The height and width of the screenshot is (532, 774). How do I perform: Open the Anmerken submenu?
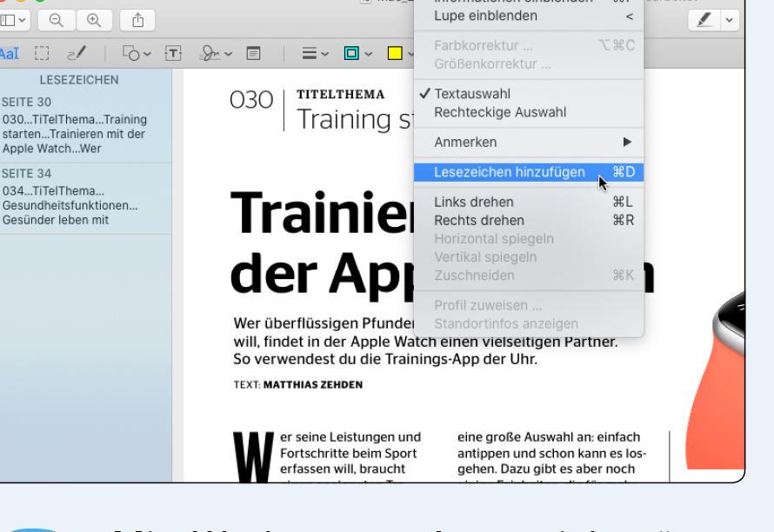point(529,143)
